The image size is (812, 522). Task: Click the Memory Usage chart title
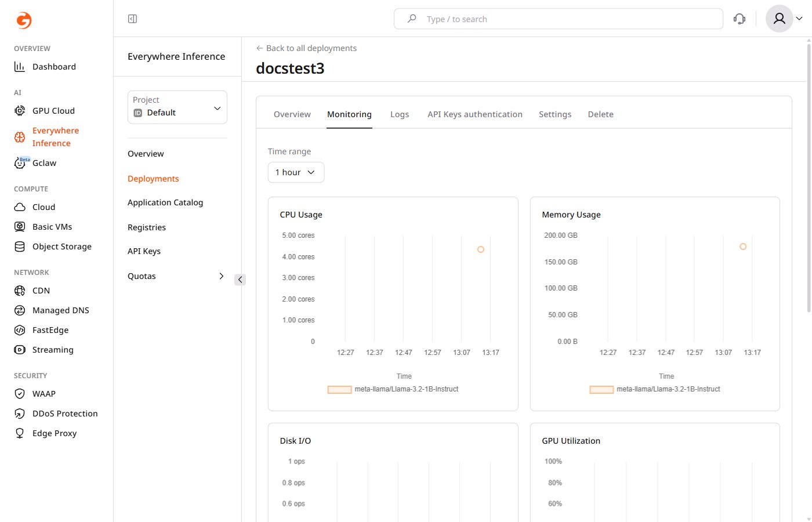coord(571,215)
